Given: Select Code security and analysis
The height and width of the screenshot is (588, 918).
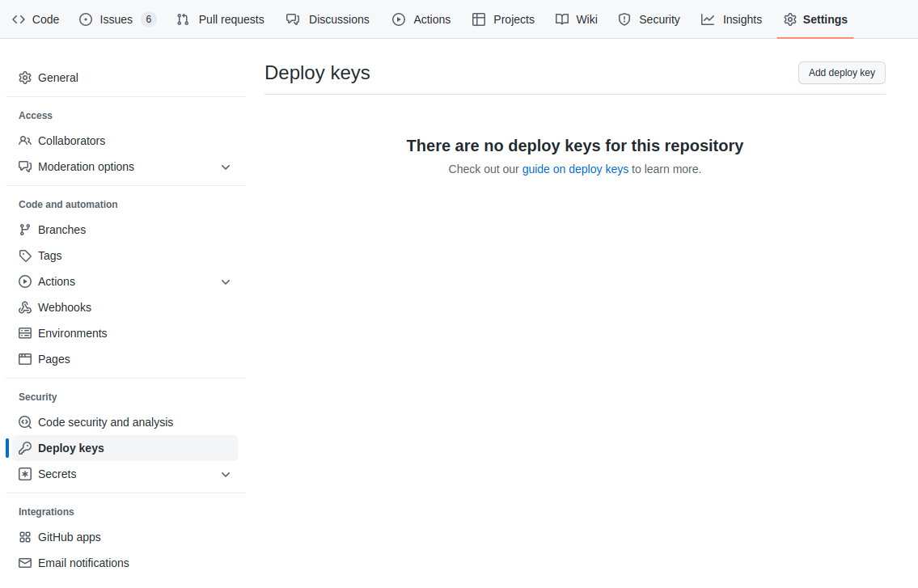Looking at the screenshot, I should pyautogui.click(x=105, y=422).
